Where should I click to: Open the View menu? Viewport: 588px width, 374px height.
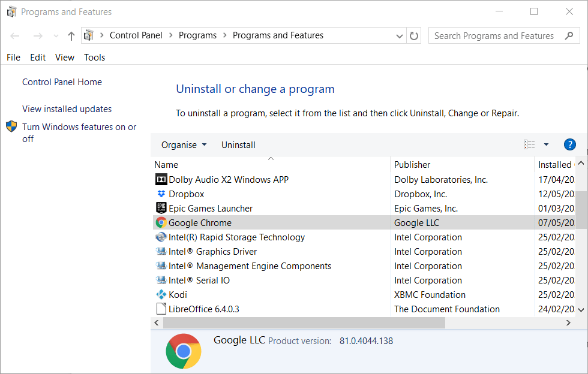pos(65,58)
